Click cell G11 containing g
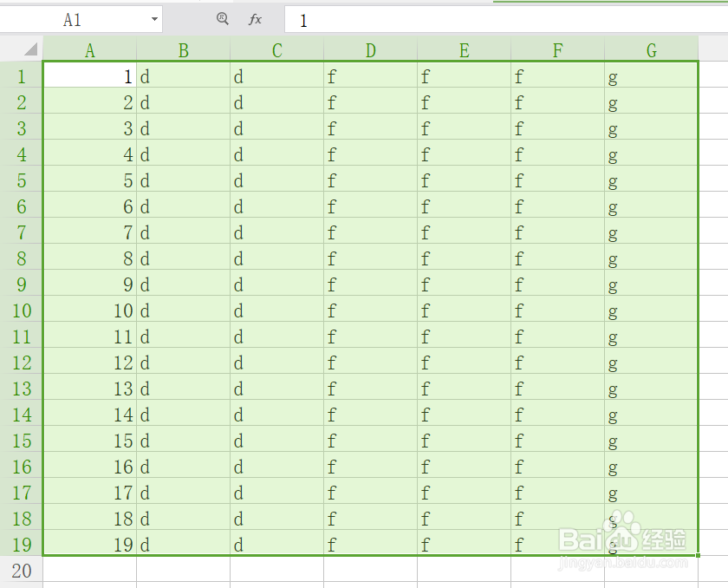The width and height of the screenshot is (728, 588). 652,335
